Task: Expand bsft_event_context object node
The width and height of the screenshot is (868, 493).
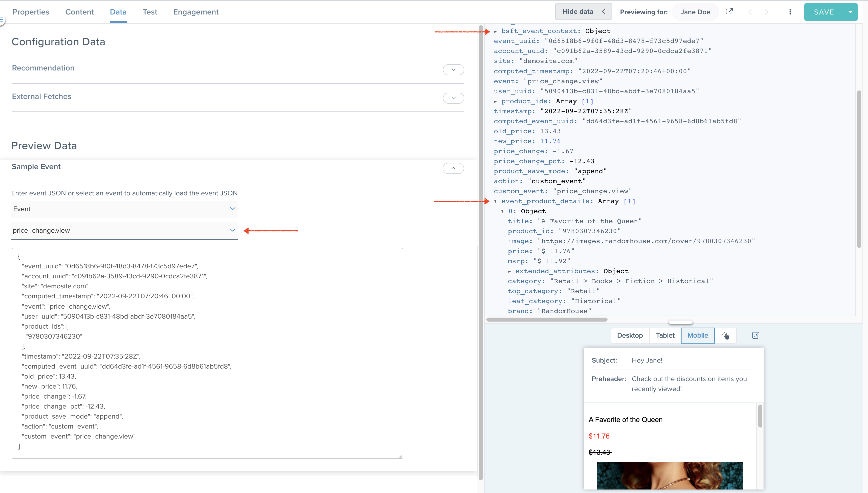Action: [x=495, y=31]
